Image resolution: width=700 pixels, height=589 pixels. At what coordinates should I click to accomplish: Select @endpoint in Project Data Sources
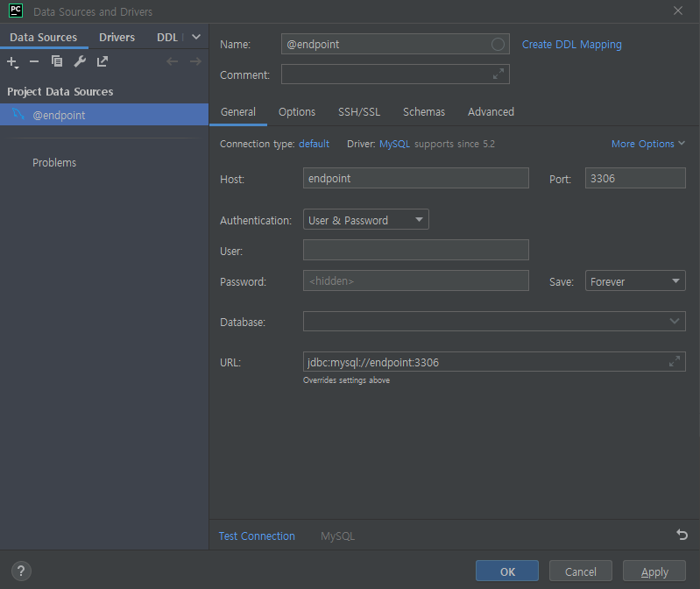tap(104, 115)
